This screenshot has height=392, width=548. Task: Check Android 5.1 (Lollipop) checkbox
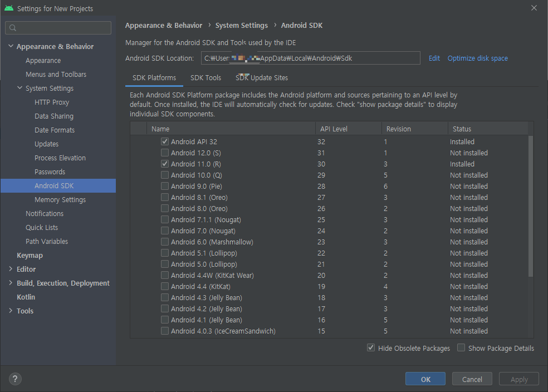(165, 253)
